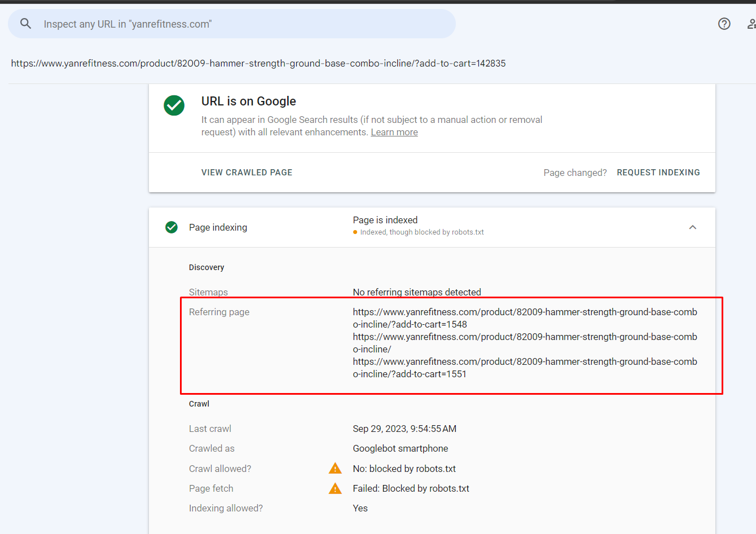
Task: Click the green URL is on Google checkmark
Action: coord(174,105)
